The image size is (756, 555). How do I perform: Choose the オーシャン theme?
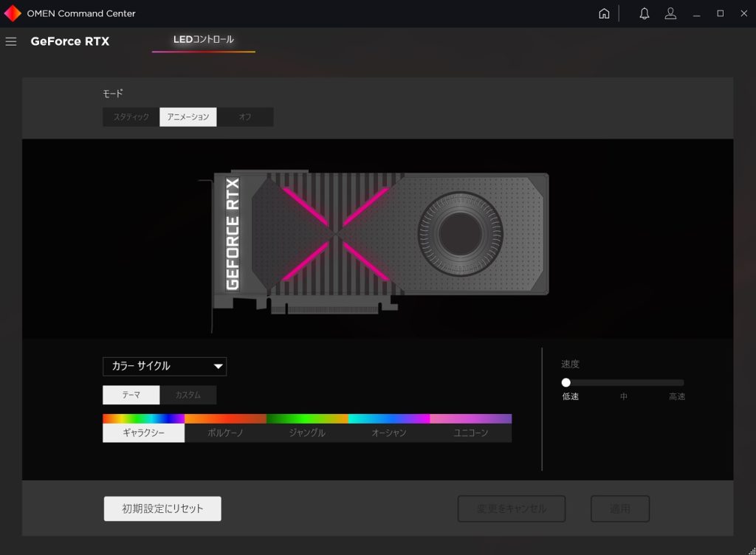pyautogui.click(x=389, y=433)
